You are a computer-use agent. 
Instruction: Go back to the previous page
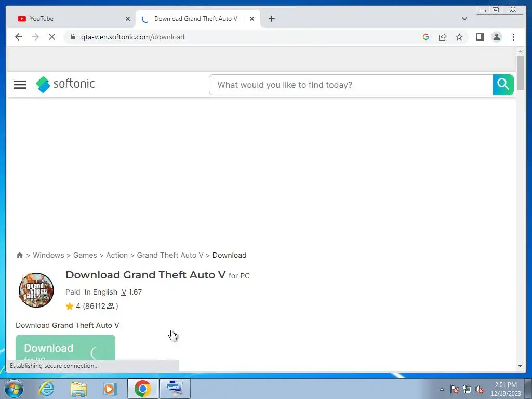click(19, 37)
